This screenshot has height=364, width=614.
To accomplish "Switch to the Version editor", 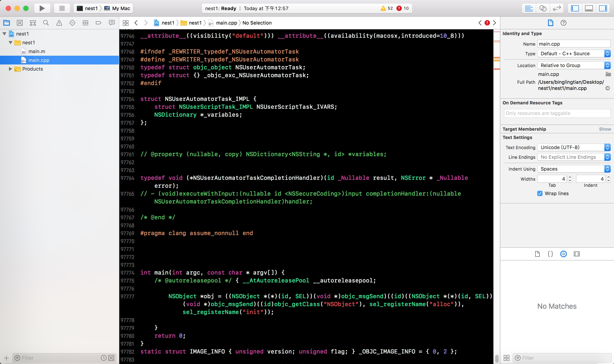I will pos(557,8).
